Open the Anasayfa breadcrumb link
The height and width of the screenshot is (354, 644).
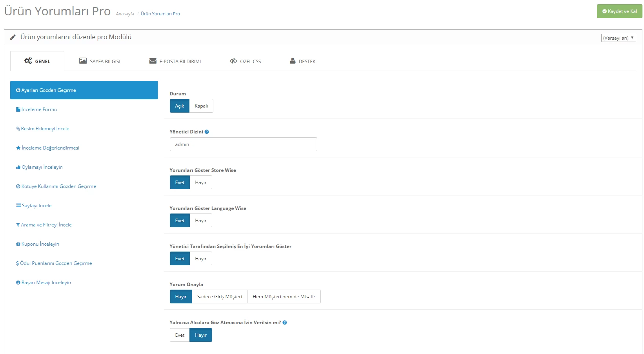point(124,13)
